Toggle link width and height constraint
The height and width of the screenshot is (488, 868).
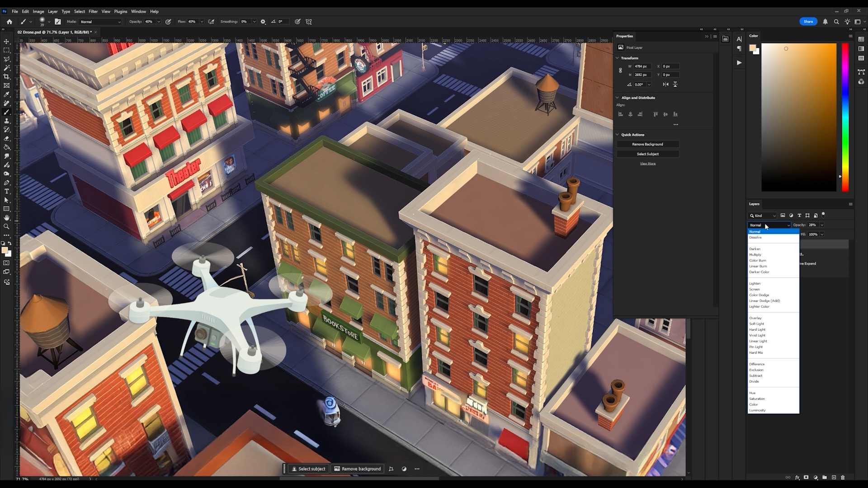point(620,70)
